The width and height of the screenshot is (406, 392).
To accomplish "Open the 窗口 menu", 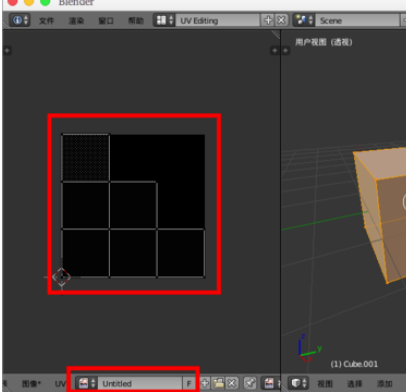I will 106,21.
